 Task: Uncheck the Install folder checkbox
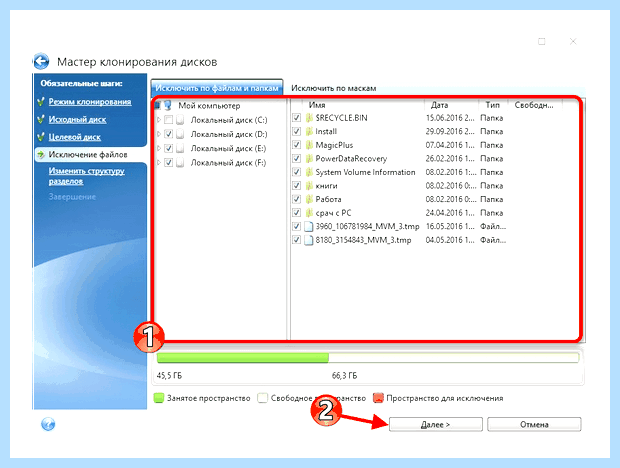[x=297, y=131]
